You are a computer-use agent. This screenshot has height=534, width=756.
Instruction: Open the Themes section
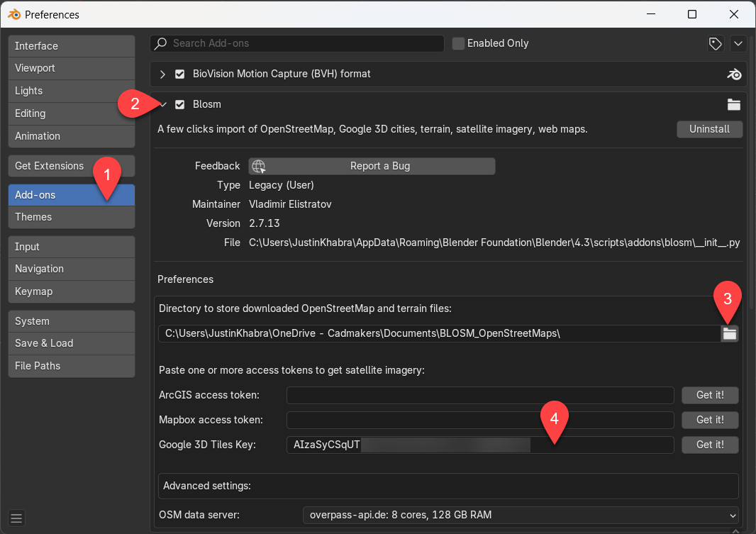coord(72,218)
